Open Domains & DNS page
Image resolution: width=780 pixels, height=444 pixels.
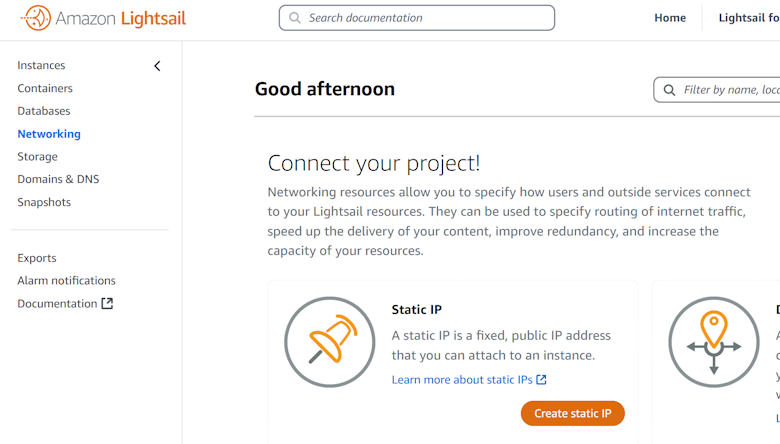click(58, 180)
